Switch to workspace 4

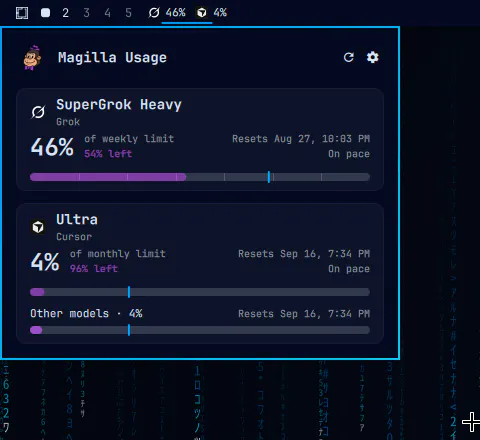107,13
